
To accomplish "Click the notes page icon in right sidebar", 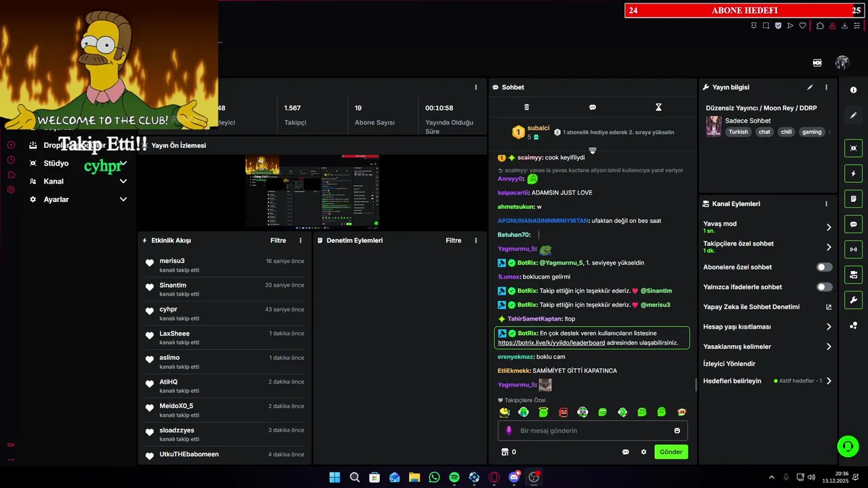I will point(853,199).
